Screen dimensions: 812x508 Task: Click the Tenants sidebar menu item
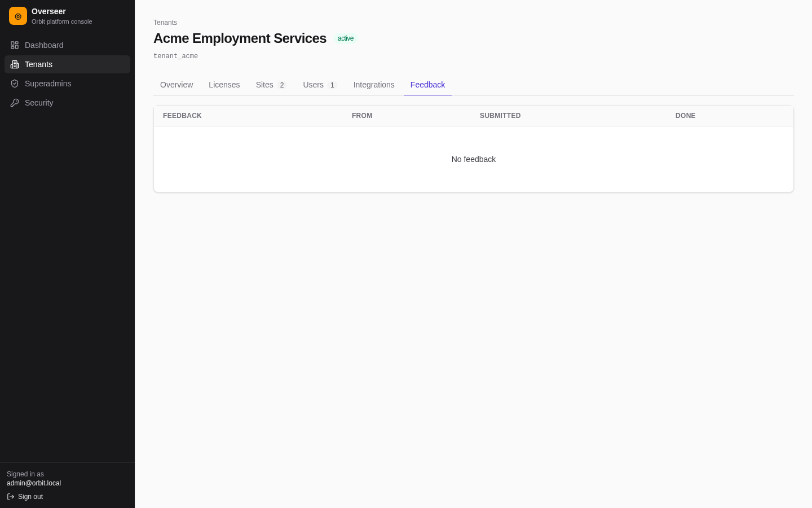pyautogui.click(x=67, y=64)
